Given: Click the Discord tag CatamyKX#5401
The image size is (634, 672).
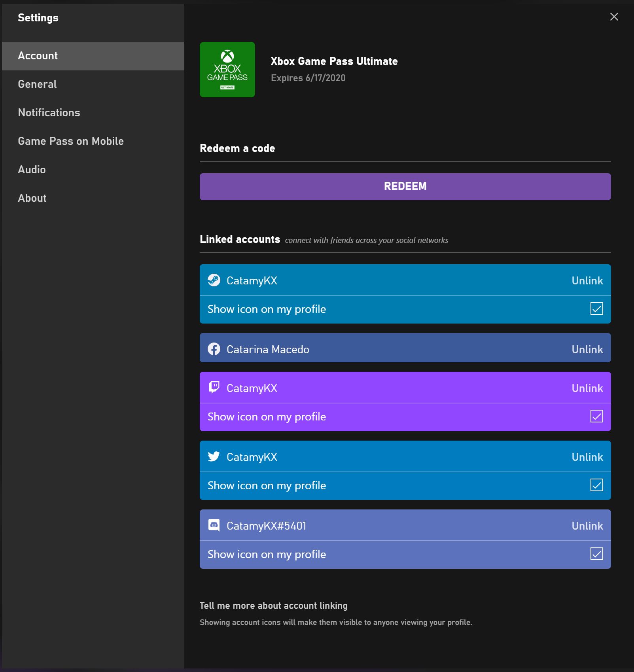Looking at the screenshot, I should click(266, 526).
